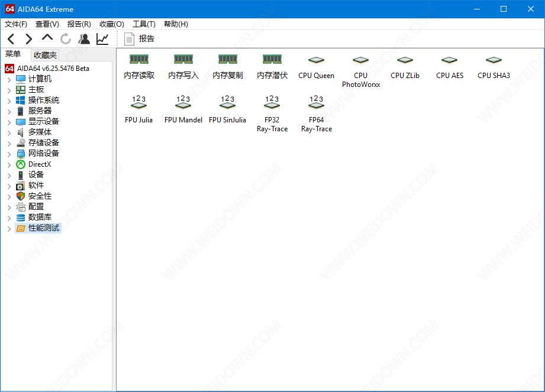Click the 报告 report button in toolbar

139,39
